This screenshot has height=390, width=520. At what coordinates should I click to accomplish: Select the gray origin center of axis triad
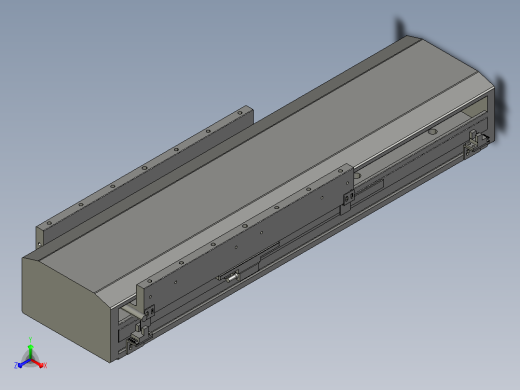(x=30, y=360)
